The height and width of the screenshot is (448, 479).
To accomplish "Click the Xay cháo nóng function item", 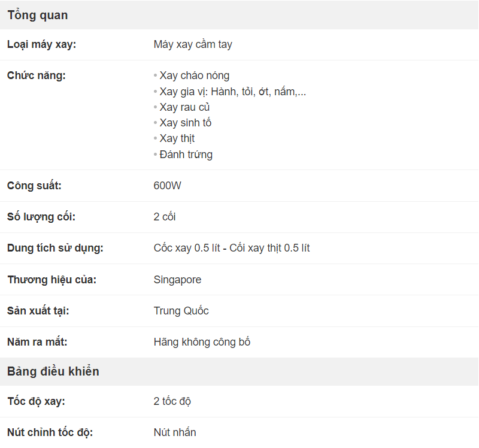I will (x=194, y=75).
